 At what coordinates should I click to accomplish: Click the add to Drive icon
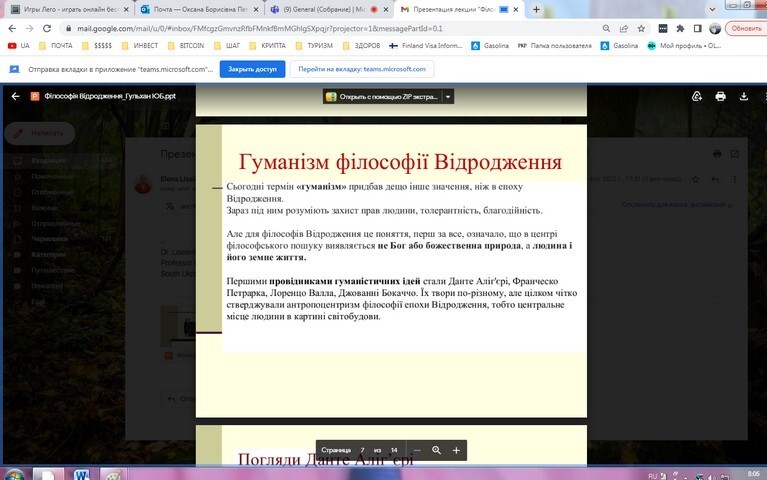pyautogui.click(x=697, y=97)
